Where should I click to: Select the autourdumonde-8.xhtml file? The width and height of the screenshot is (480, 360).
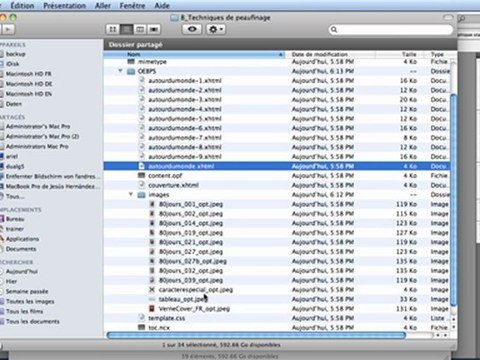[185, 147]
